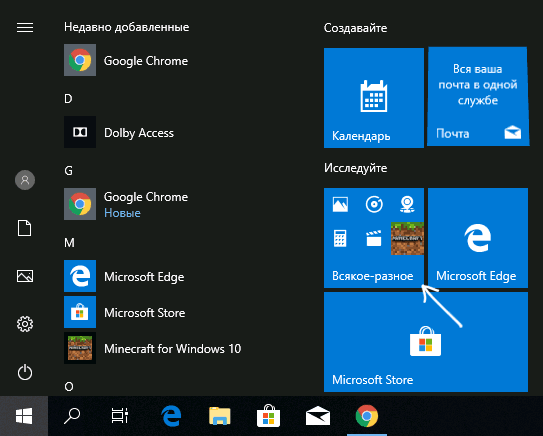Switch to Chrome on the taskbar

(367, 416)
